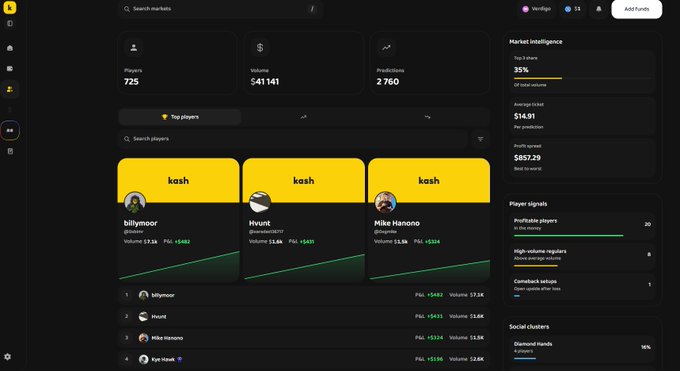Open notifications bell
Image resolution: width=680 pixels, height=371 pixels.
pyautogui.click(x=598, y=9)
